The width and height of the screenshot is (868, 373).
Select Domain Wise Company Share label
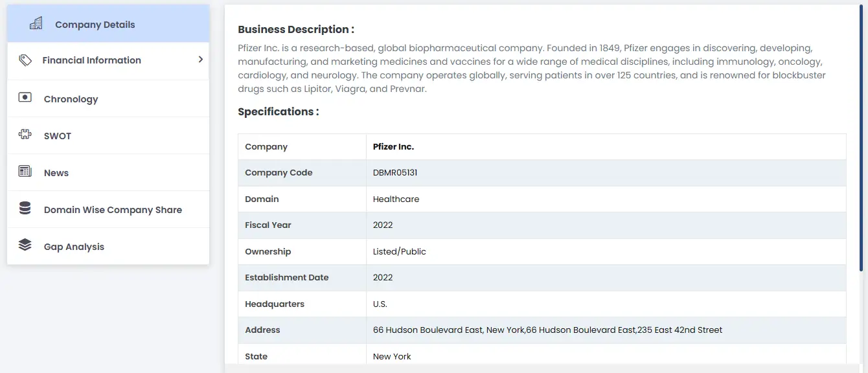pyautogui.click(x=113, y=210)
